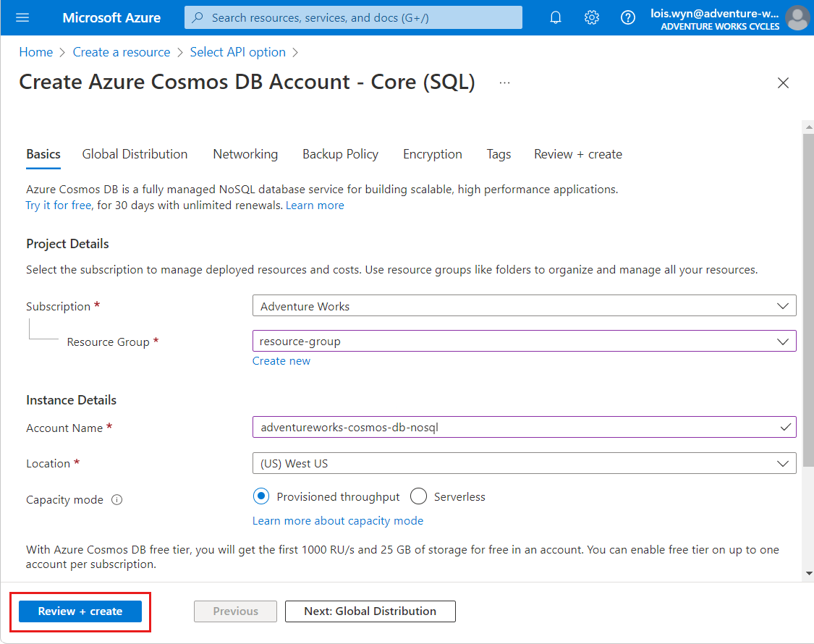Click the Capacity mode info icon
This screenshot has height=644, width=814.
[x=117, y=500]
